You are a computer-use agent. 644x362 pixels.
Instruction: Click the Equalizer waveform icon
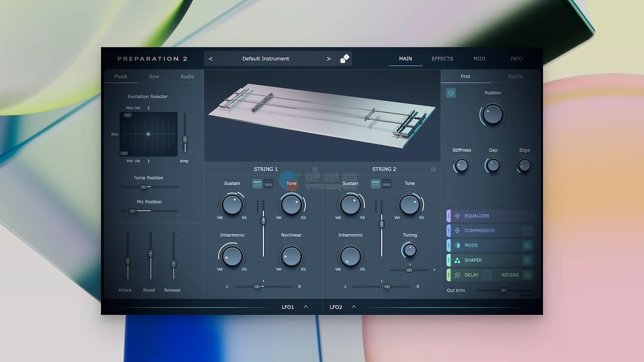pyautogui.click(x=457, y=216)
